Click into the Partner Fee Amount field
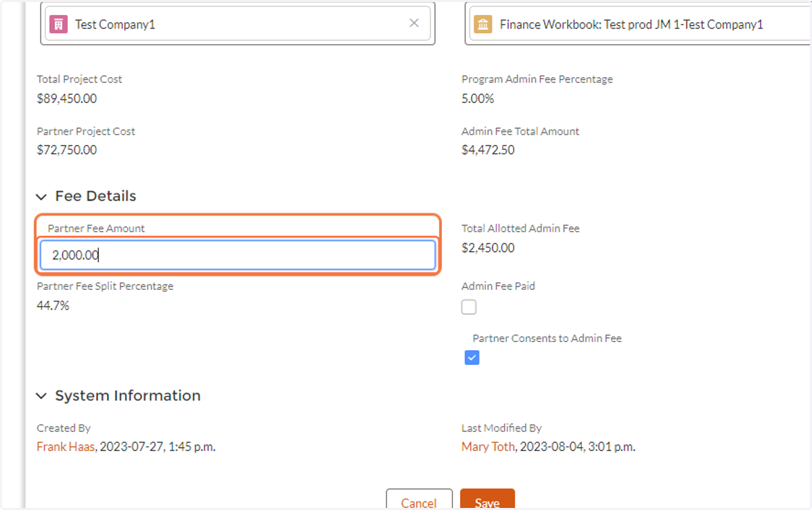This screenshot has width=812, height=510. [238, 255]
